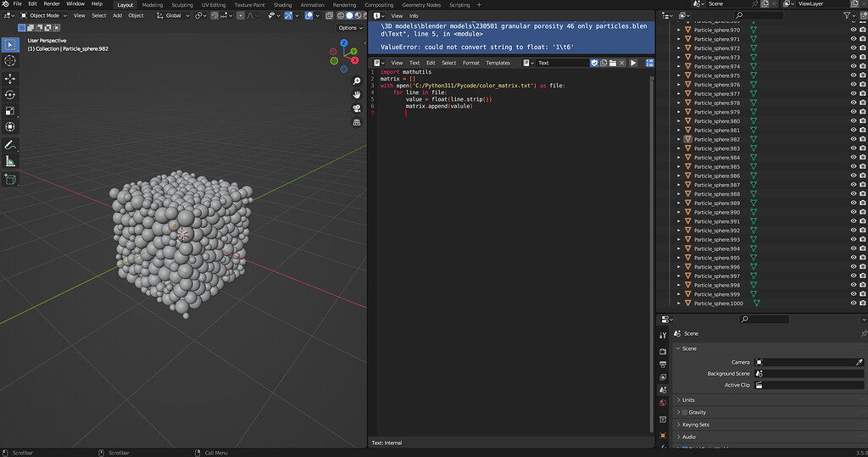Screen dimensions: 868x457
Task: Click the Text data-block name field
Action: coord(562,63)
